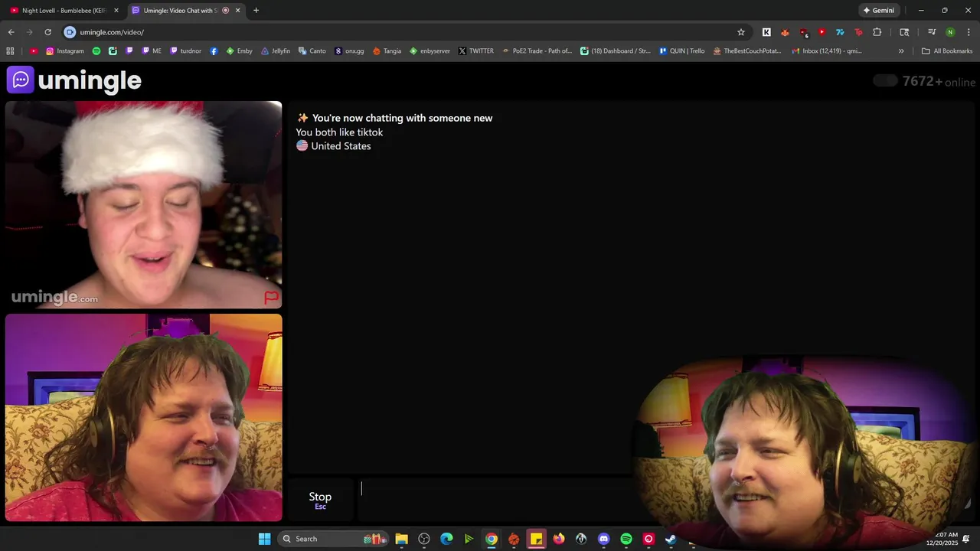Viewport: 980px width, 551px height.
Task: Open the YouTube bookmark icon
Action: [x=34, y=51]
